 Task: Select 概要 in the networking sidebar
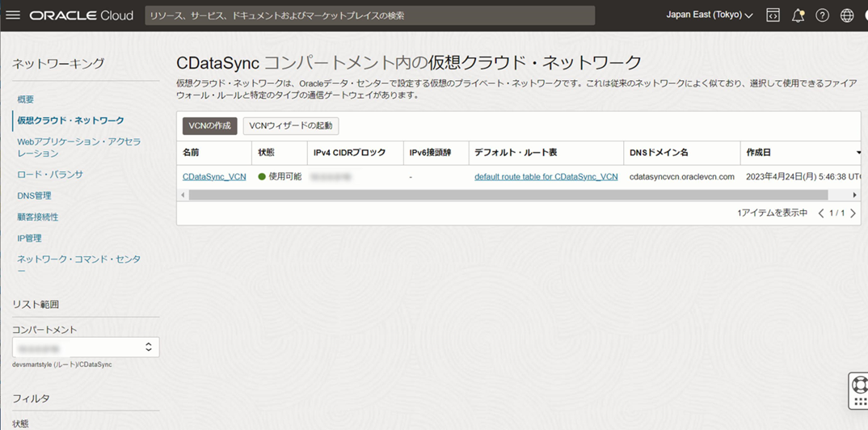(x=26, y=99)
